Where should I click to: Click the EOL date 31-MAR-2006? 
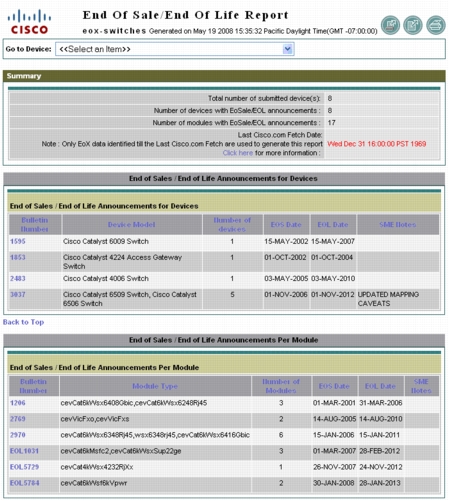pos(381,403)
